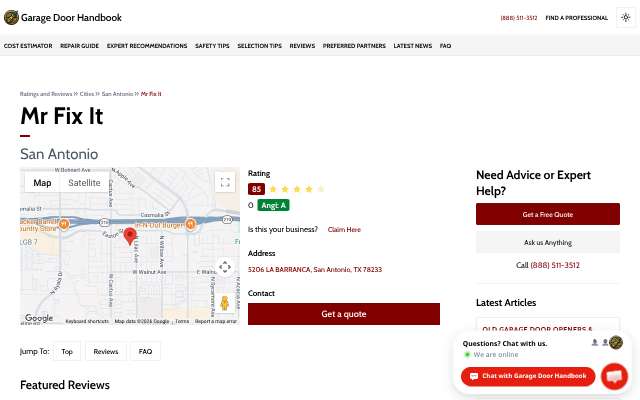The width and height of the screenshot is (640, 400).
Task: Click the Get a quote button
Action: click(x=344, y=314)
